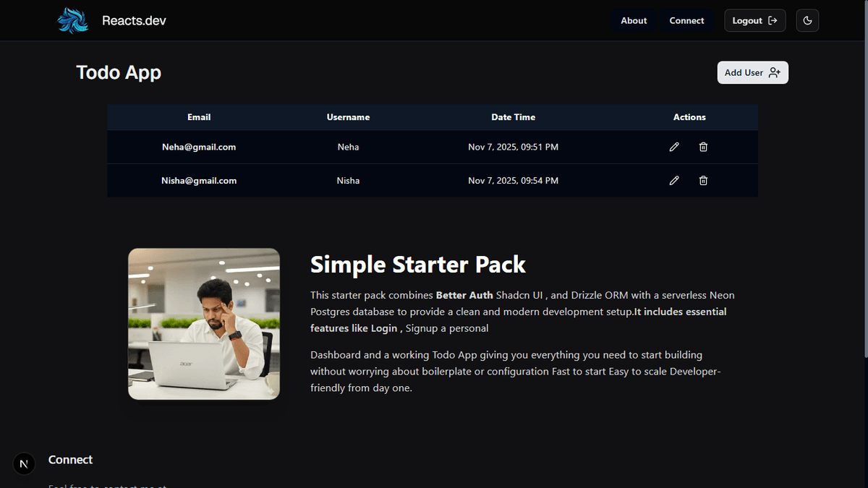Click trash icon for Nisha@gmail.com
The image size is (868, 488).
pos(703,181)
